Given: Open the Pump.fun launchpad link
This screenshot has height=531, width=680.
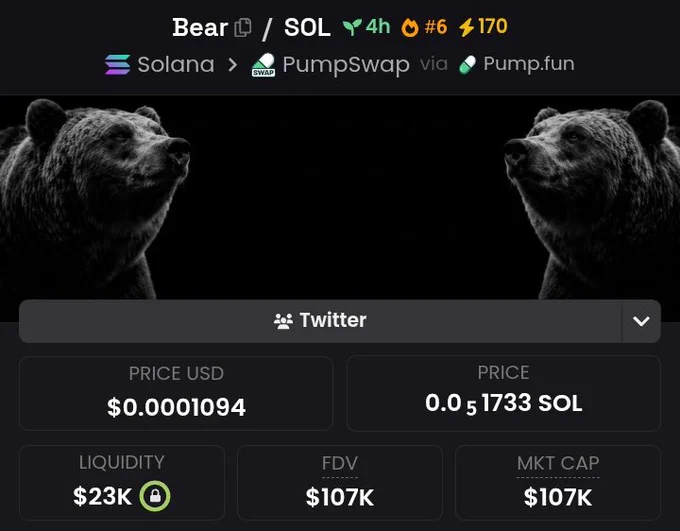Looking at the screenshot, I should coord(517,64).
